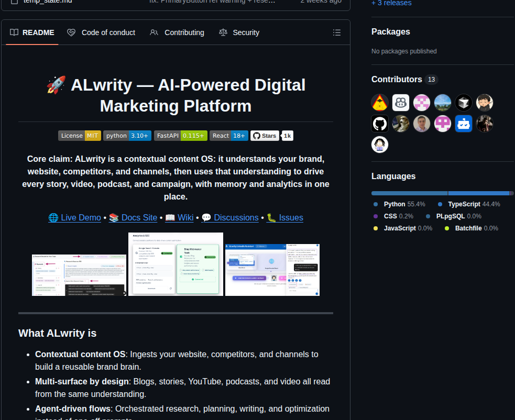The width and height of the screenshot is (515, 420).
Task: Open the GitHub Octocat contributor avatar
Action: point(380,124)
